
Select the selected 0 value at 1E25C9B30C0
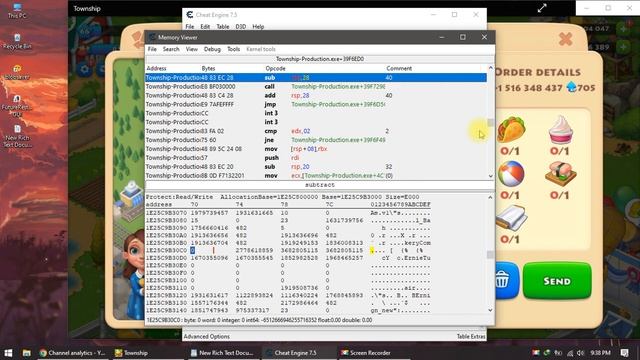193,250
